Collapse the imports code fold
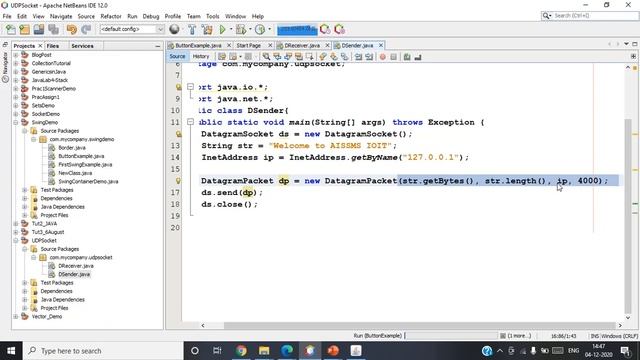This screenshot has width=640, height=360. pyautogui.click(x=190, y=87)
